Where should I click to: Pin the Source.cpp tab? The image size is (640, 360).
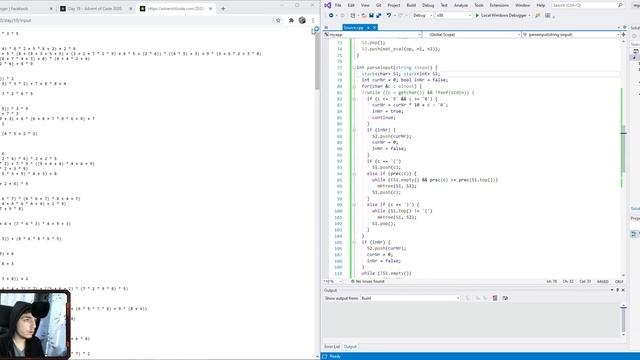pyautogui.click(x=368, y=27)
